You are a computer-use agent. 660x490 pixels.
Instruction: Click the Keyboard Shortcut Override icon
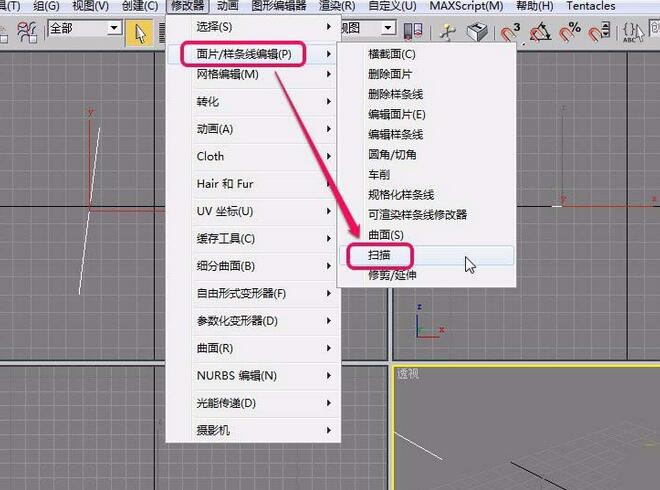[478, 32]
